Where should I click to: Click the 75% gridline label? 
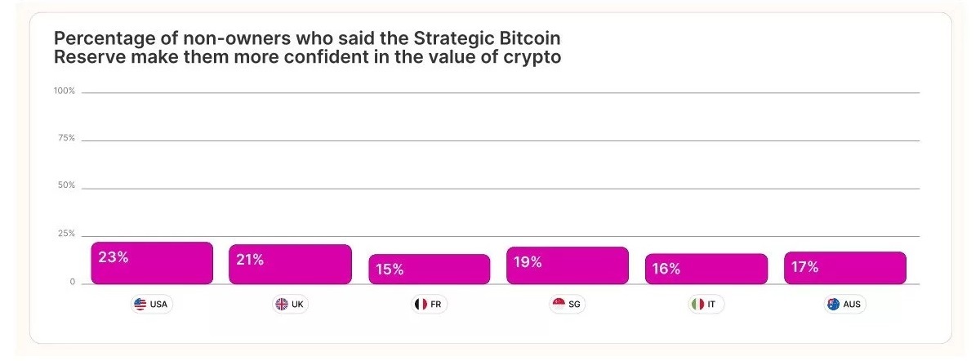66,139
